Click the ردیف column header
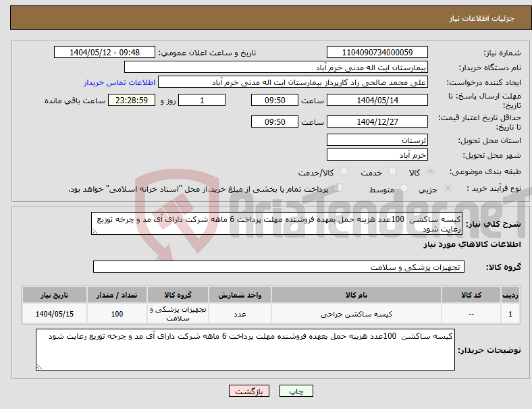This screenshot has width=532, height=409. (510, 295)
